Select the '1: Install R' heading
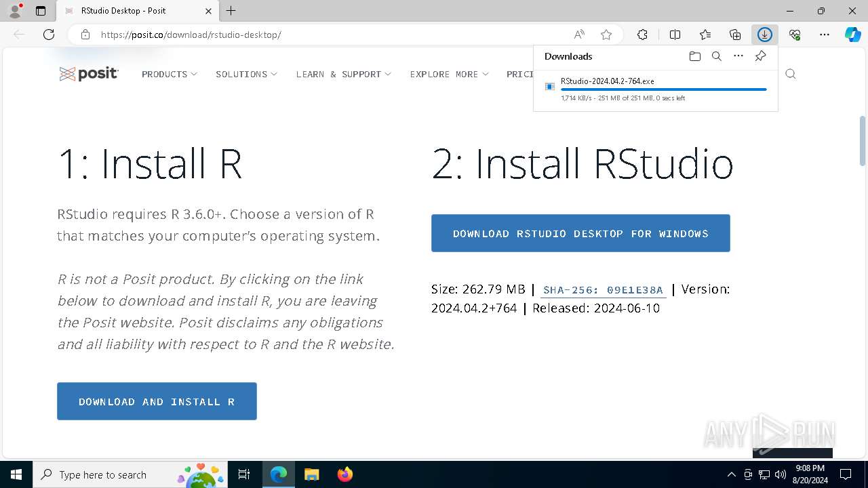868x488 pixels. [149, 164]
